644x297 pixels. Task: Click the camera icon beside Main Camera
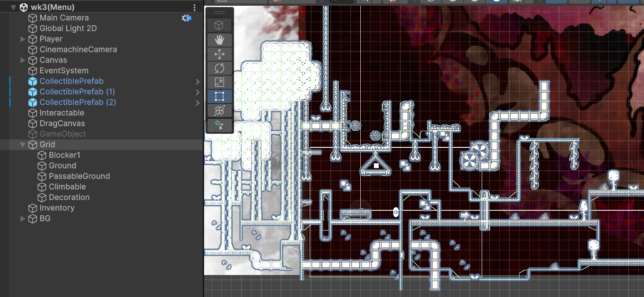(187, 18)
